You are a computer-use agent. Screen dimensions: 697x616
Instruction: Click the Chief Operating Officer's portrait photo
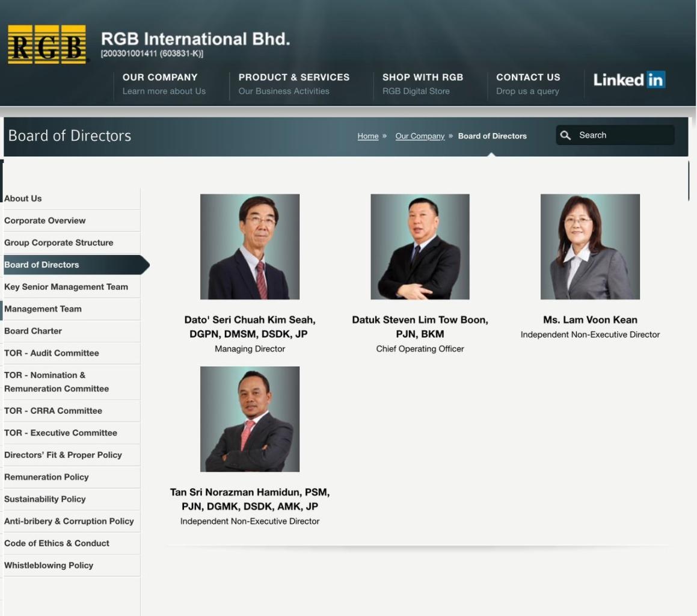click(420, 247)
